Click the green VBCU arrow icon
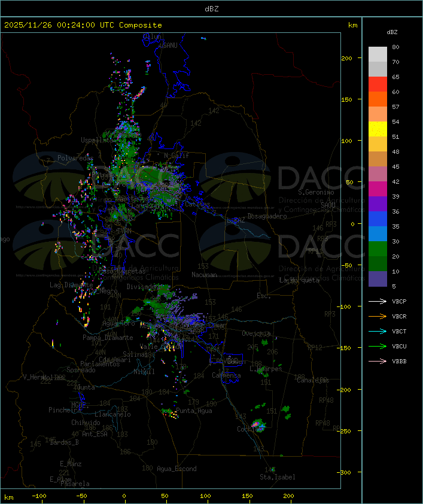This screenshot has height=504, width=423. pyautogui.click(x=378, y=346)
